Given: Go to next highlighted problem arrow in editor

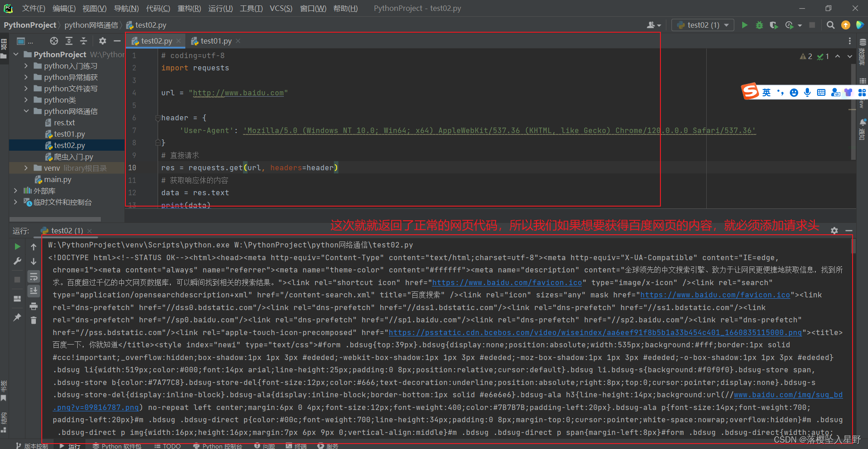Looking at the screenshot, I should (850, 56).
